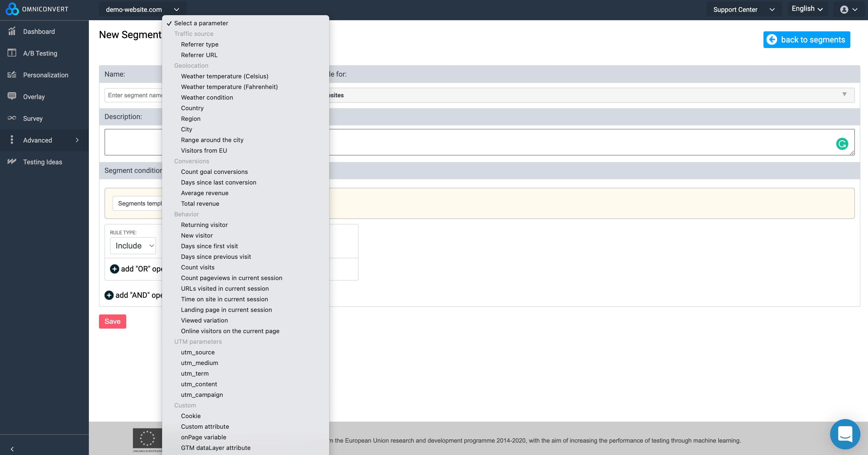Choose utm_campaign from the parameter list
Screen dimensions: 868x455
pyautogui.click(x=202, y=395)
